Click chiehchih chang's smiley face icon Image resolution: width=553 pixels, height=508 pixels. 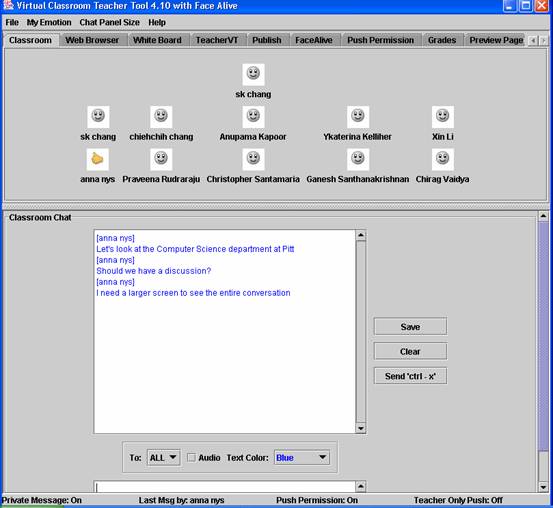coord(161,117)
